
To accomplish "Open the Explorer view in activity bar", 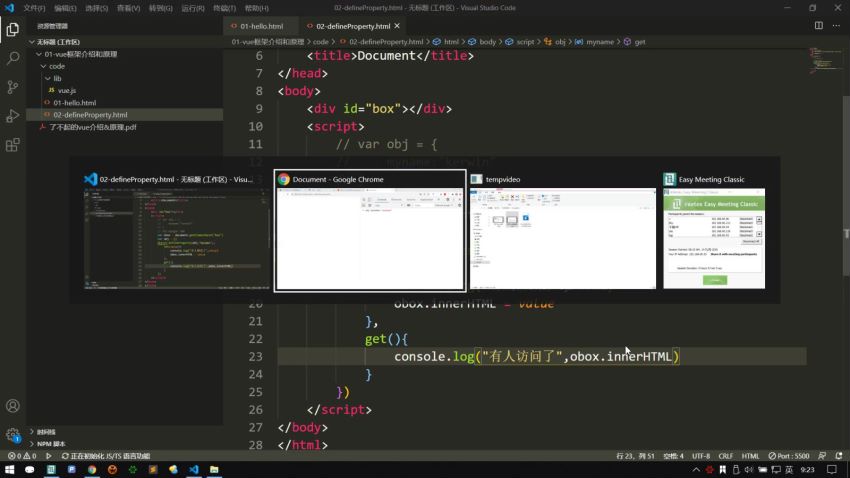I will point(12,29).
